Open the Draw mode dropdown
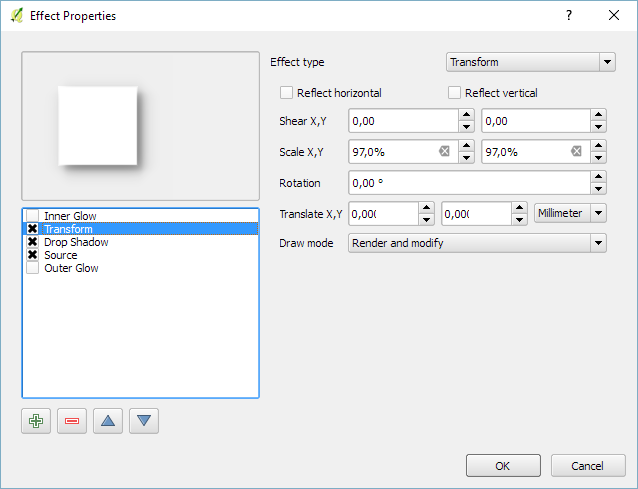Viewport: 638px width, 489px height. pos(477,243)
